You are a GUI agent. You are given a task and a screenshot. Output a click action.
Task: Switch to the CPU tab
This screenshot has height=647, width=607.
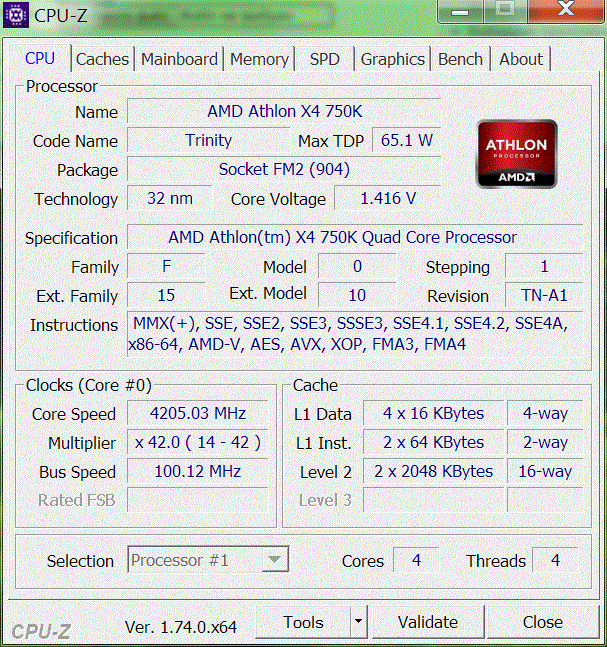click(40, 59)
